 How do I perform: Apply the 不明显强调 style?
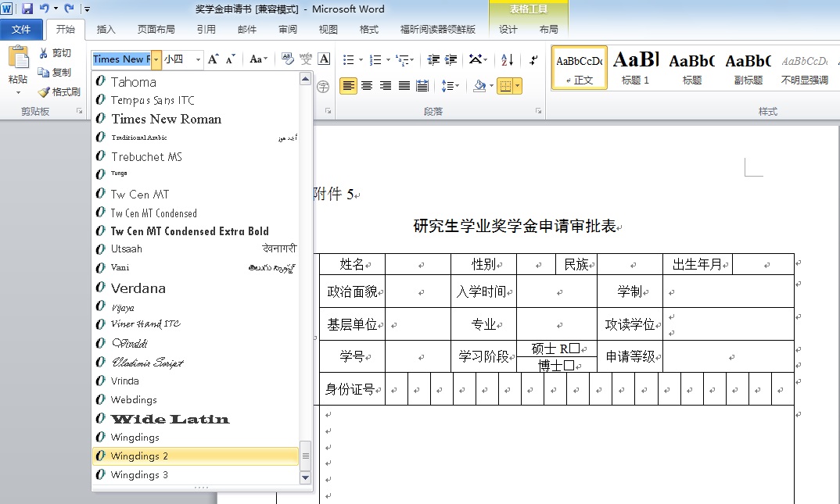tap(804, 67)
